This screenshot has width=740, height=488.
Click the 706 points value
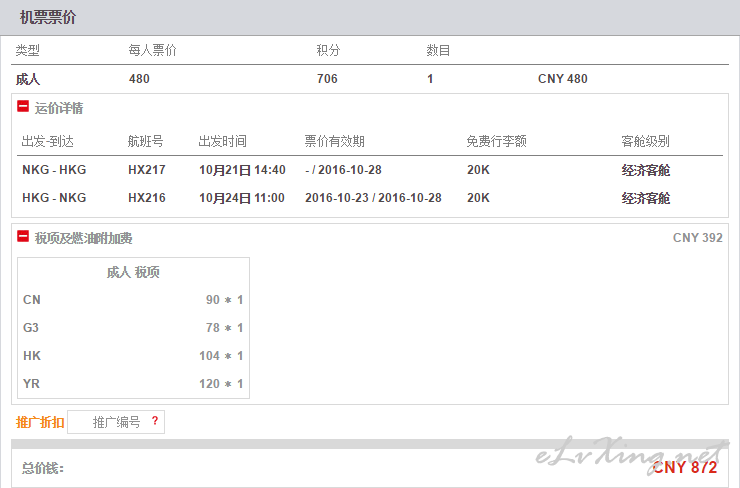327,79
